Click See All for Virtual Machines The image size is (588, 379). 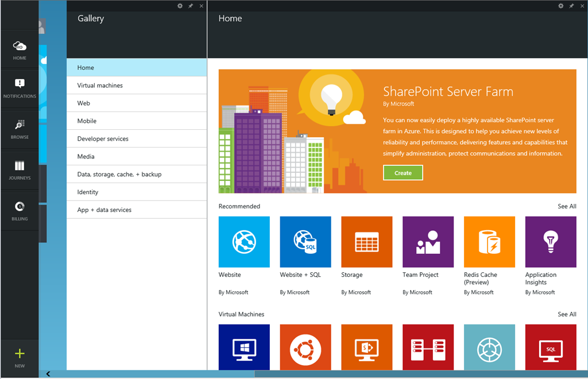(567, 314)
